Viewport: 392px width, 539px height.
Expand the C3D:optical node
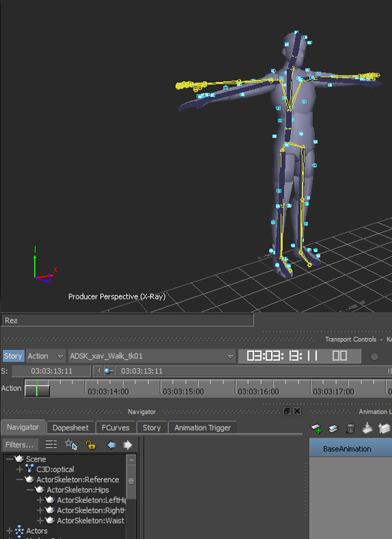pos(20,469)
